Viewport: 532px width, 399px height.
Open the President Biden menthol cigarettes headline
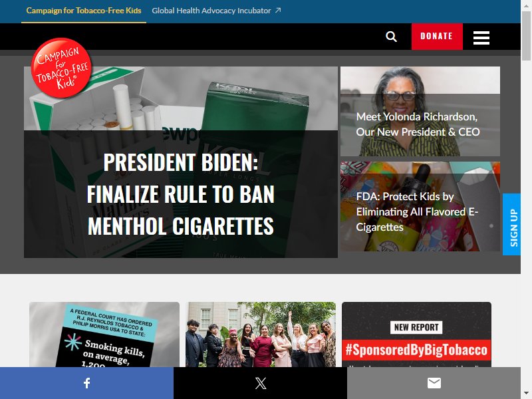[x=180, y=194]
